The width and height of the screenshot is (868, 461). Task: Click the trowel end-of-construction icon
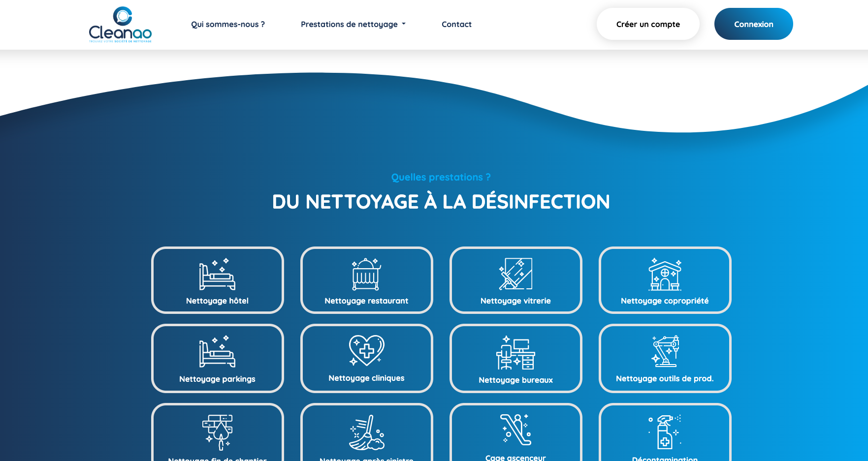pos(217,432)
